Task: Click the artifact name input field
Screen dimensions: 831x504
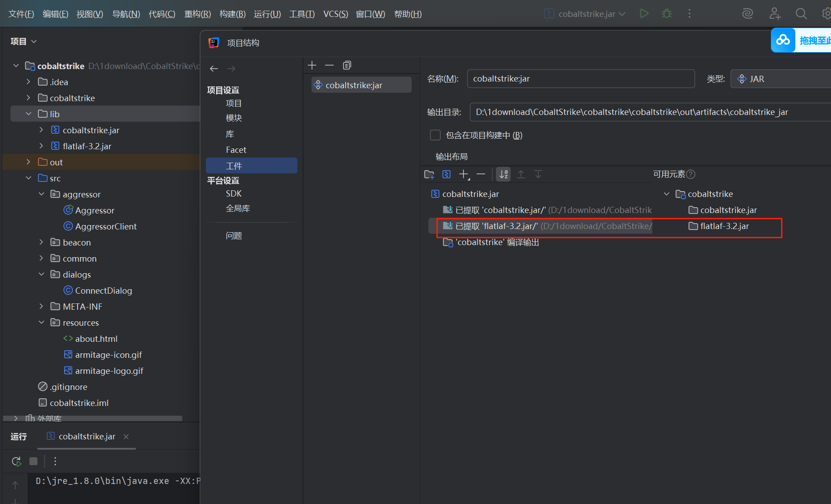Action: tap(581, 79)
